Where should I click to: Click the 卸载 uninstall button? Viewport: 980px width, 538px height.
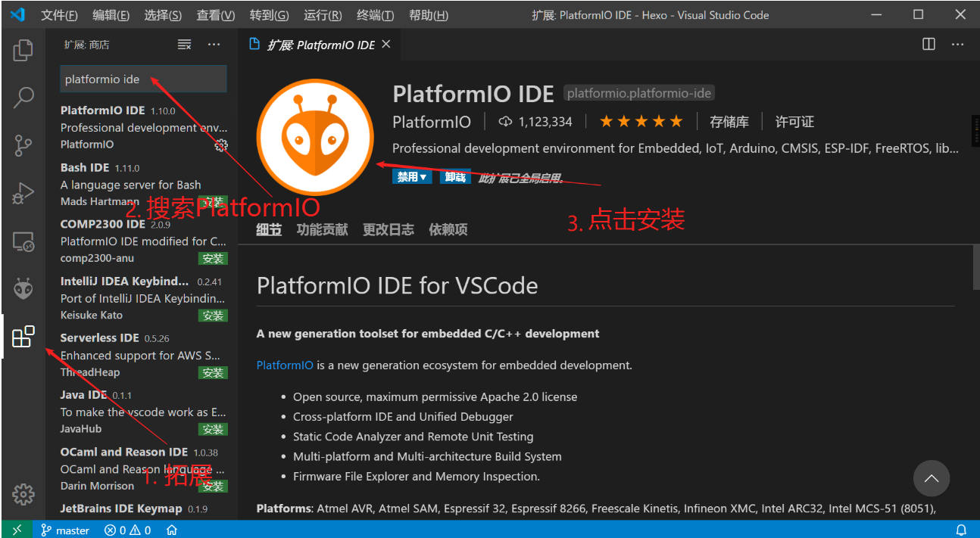455,177
